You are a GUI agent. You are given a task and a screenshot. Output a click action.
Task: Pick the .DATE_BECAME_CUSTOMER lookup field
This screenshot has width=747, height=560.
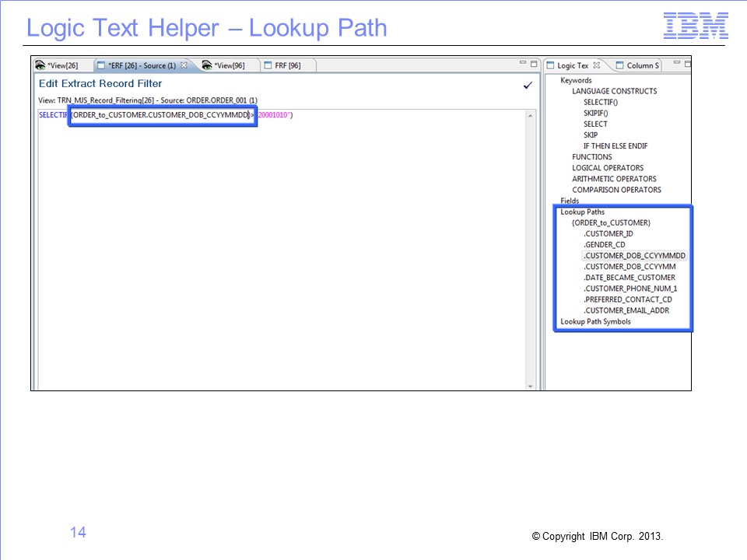click(630, 278)
